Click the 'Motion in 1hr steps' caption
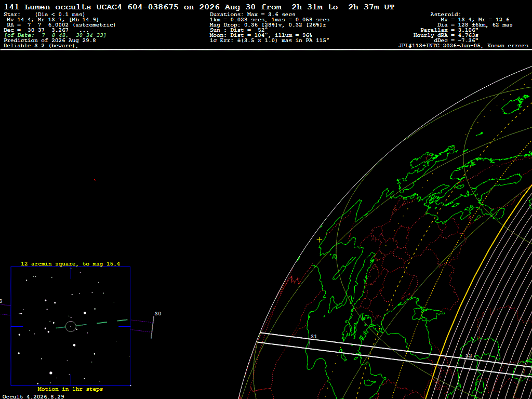 (70, 389)
